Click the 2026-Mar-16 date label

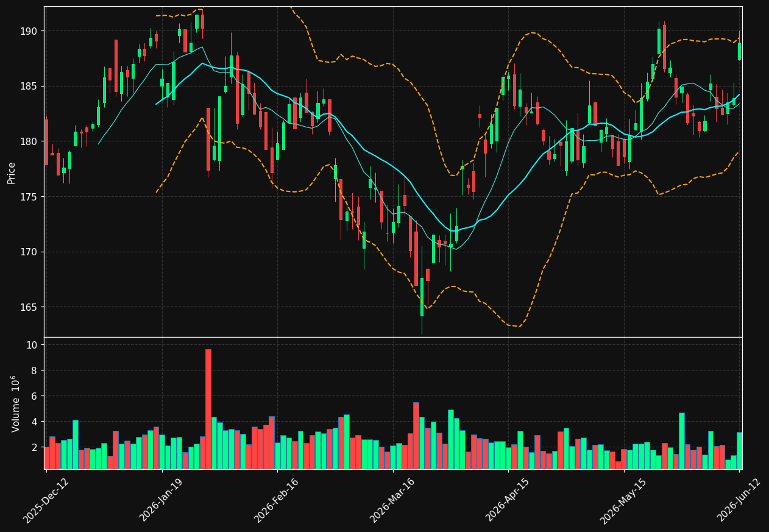tap(392, 500)
